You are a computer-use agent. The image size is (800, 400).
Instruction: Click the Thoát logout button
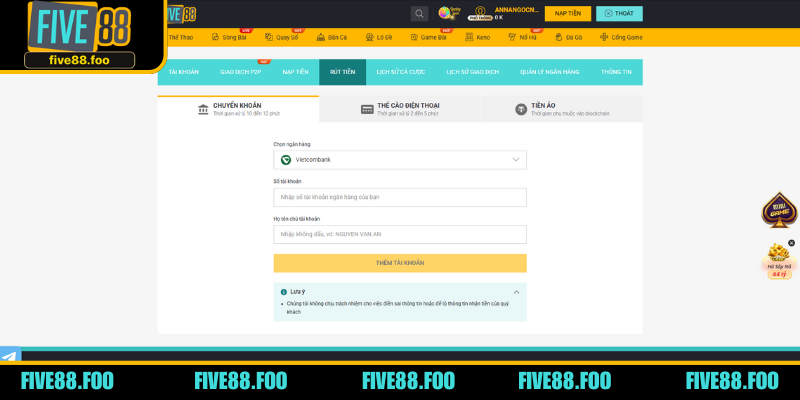tap(619, 14)
